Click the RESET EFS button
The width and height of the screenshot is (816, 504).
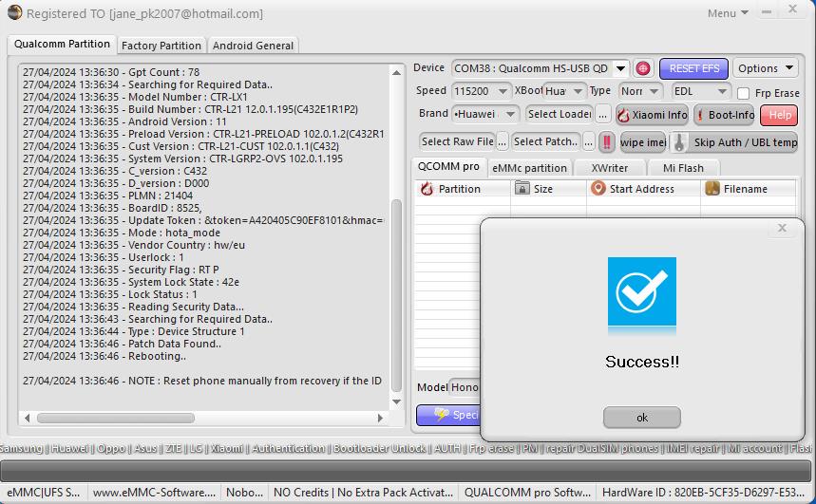pos(694,68)
